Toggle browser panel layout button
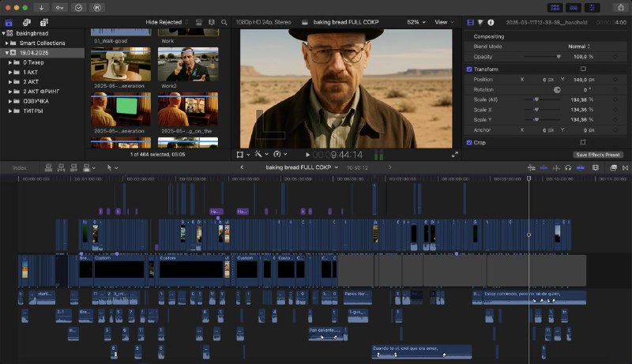The width and height of the screenshot is (632, 364). point(555,8)
